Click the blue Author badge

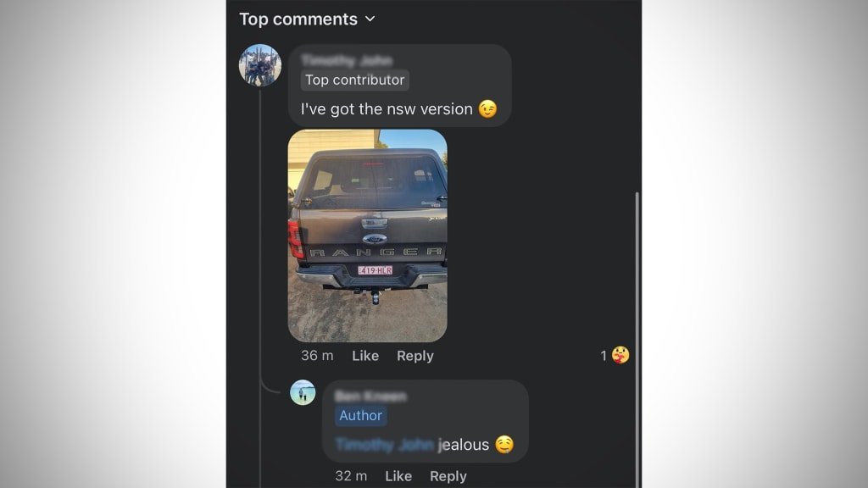(x=361, y=416)
